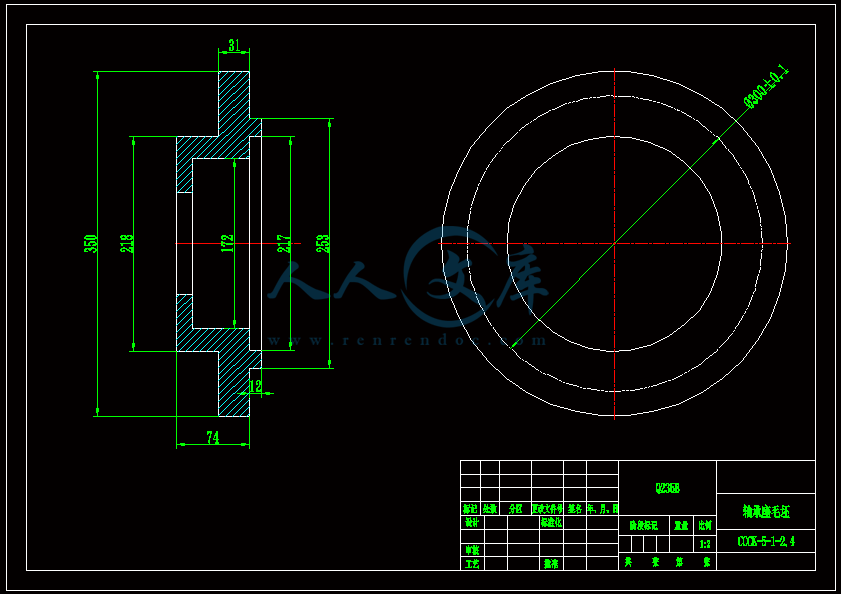The image size is (841, 594).
Task: Select the 217 dimension text
Action: (284, 244)
